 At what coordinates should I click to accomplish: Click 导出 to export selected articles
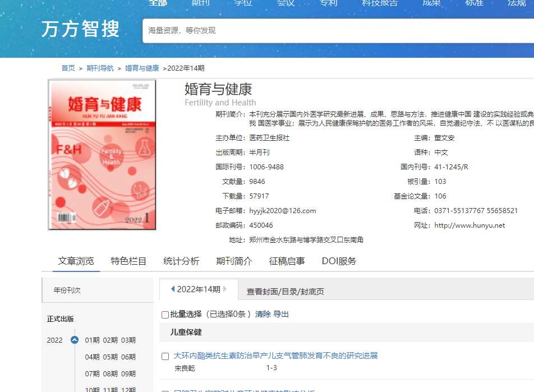click(281, 315)
